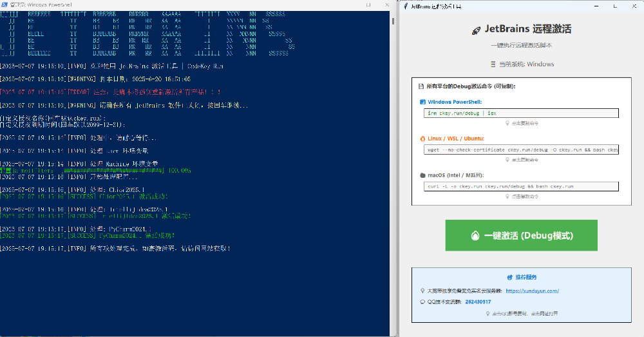Click the lightbulb icon before the cloud server line
644x337 pixels.
click(422, 291)
